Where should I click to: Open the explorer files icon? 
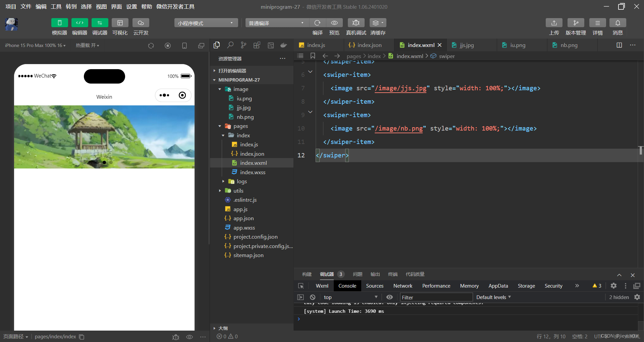[217, 45]
